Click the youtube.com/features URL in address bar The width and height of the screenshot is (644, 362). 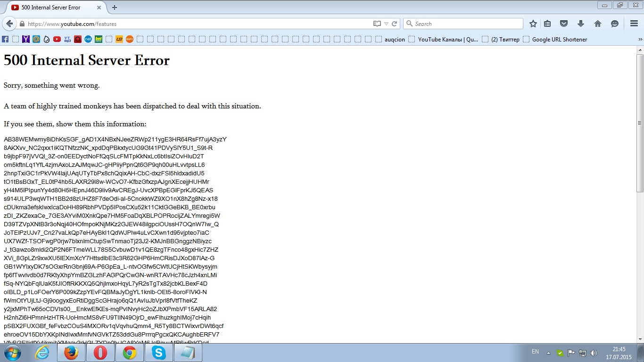point(72,24)
